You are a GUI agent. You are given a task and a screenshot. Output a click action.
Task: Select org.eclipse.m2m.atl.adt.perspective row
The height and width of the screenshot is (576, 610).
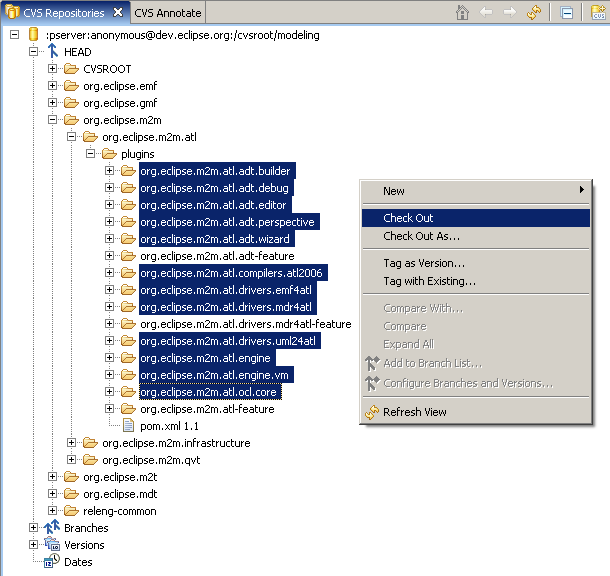pyautogui.click(x=229, y=222)
